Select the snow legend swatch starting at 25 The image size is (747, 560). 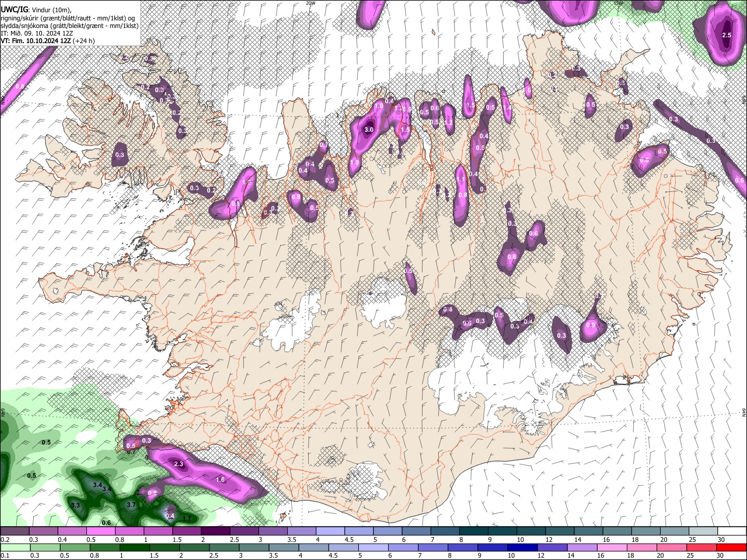[x=703, y=531]
